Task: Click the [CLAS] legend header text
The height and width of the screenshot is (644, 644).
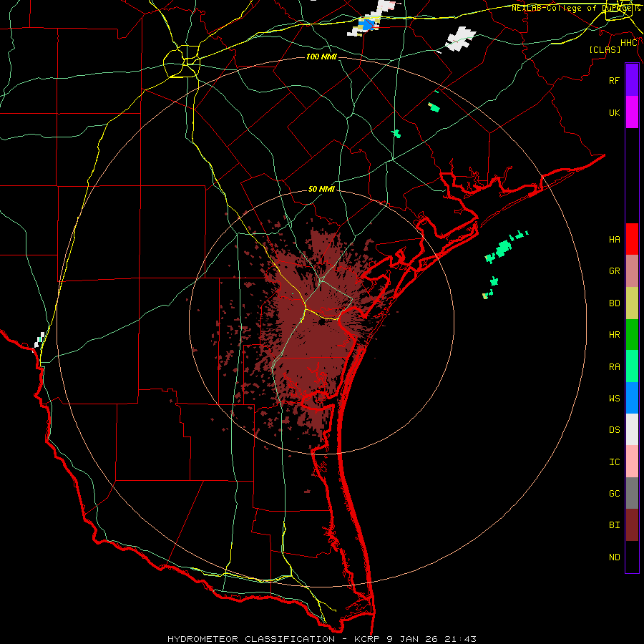Action: click(x=605, y=49)
